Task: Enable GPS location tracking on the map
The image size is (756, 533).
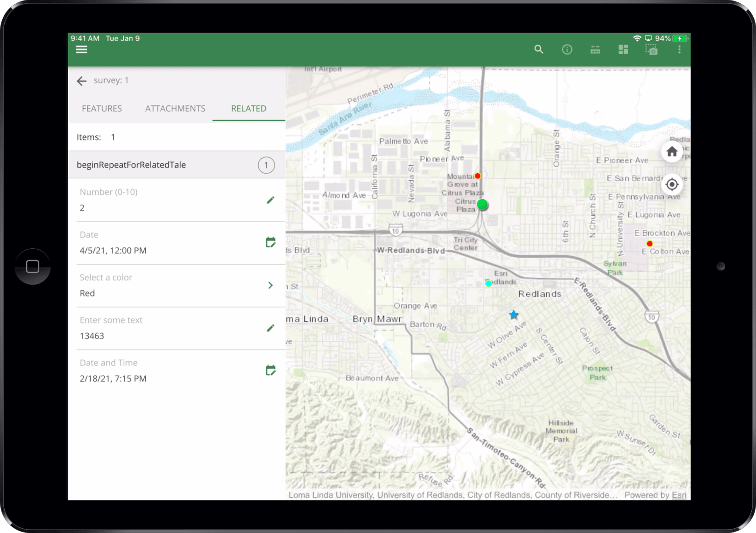Action: 671,185
